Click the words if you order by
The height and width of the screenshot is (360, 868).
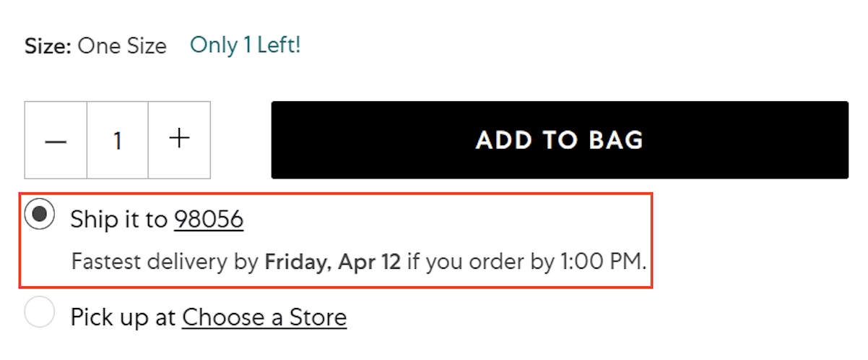[481, 261]
